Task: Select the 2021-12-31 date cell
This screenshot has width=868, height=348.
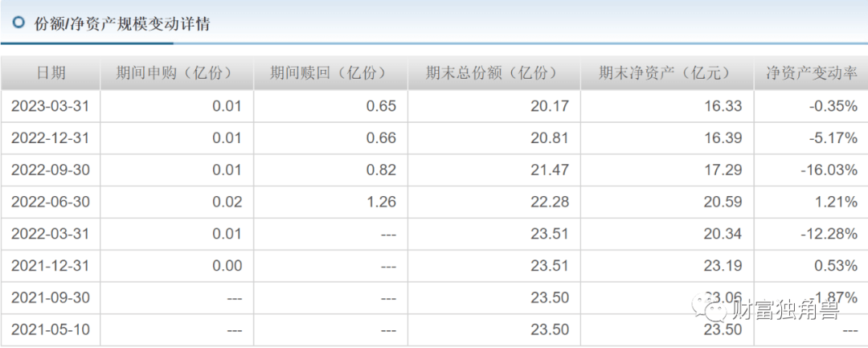Action: [50, 266]
